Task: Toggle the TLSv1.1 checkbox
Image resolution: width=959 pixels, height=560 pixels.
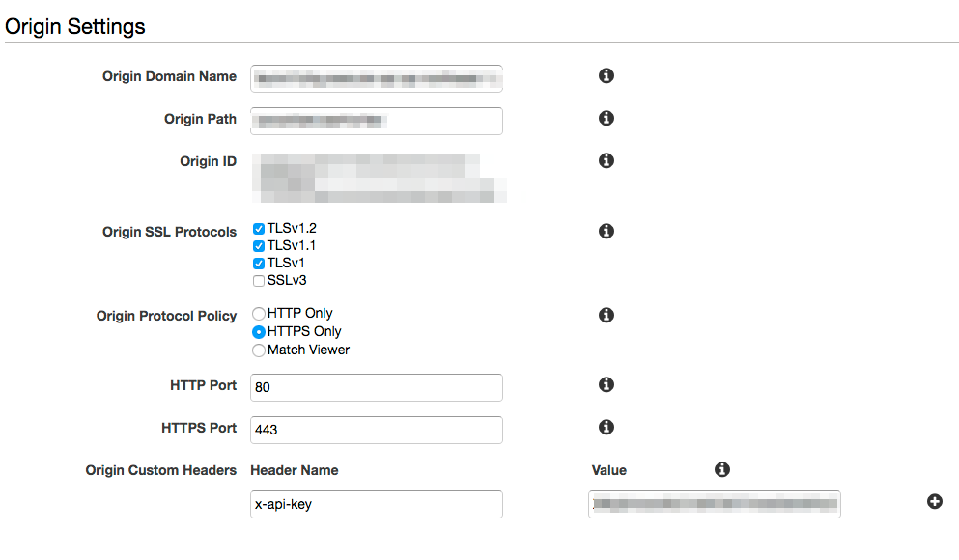Action: point(259,246)
